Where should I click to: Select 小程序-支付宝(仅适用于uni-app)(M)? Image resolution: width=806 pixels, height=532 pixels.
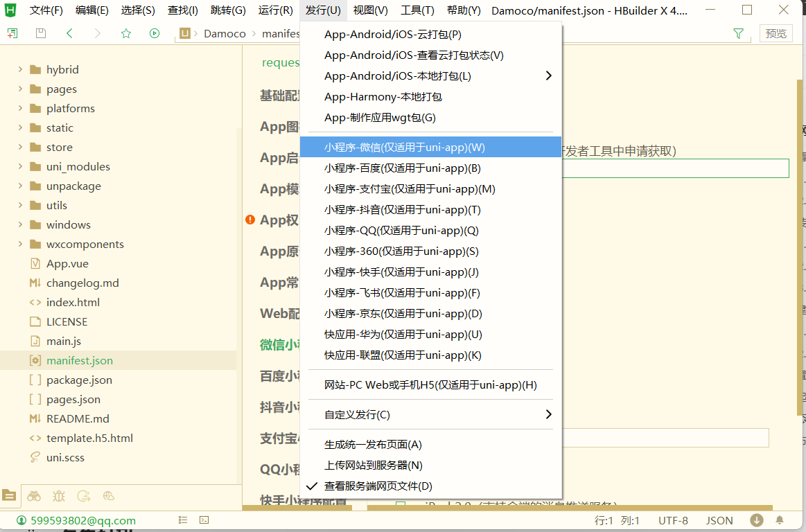[431, 188]
